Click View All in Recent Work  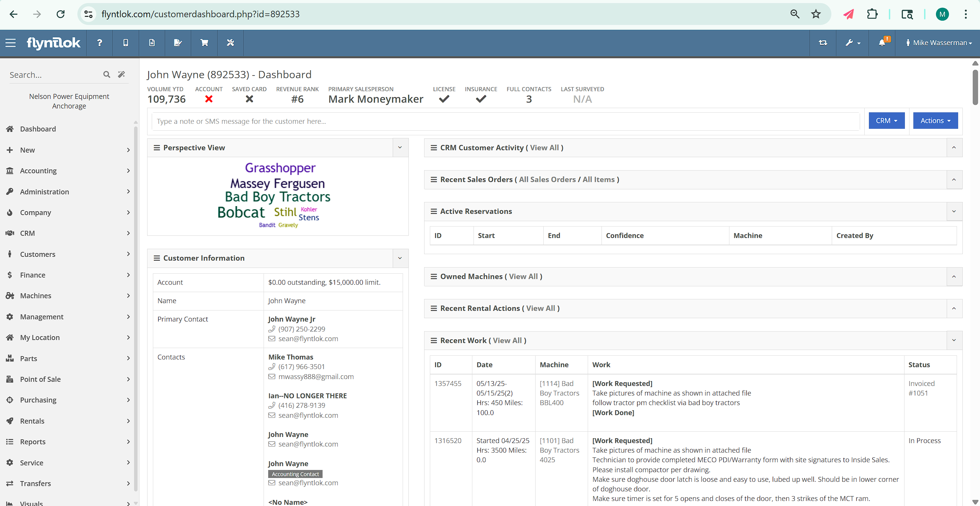point(507,340)
